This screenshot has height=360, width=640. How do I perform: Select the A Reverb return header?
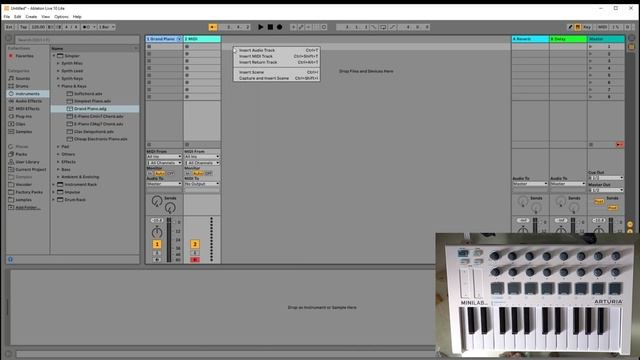click(x=530, y=39)
